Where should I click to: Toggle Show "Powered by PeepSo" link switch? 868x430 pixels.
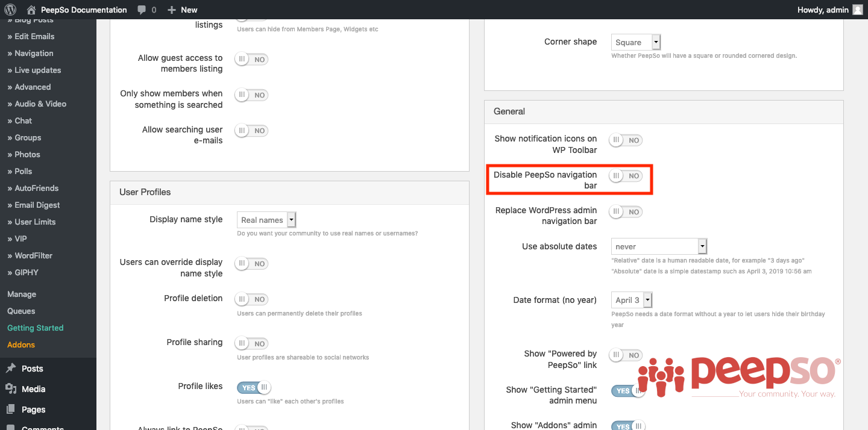point(626,355)
